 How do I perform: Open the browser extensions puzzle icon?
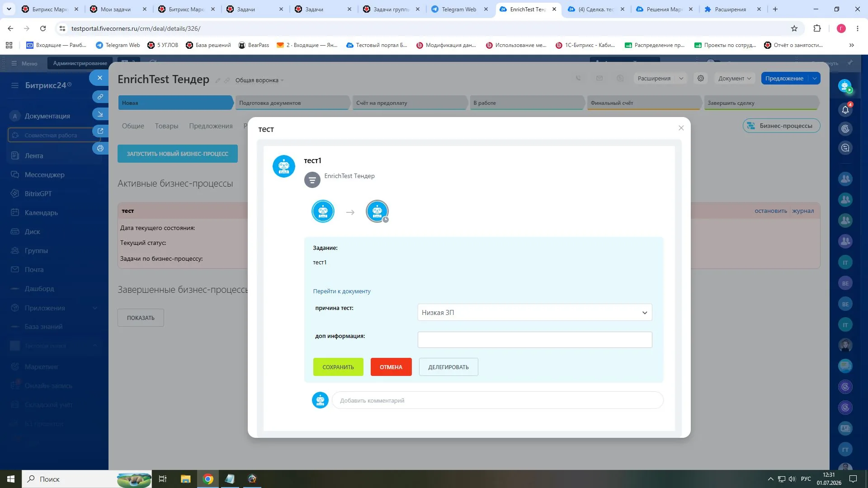coord(817,28)
